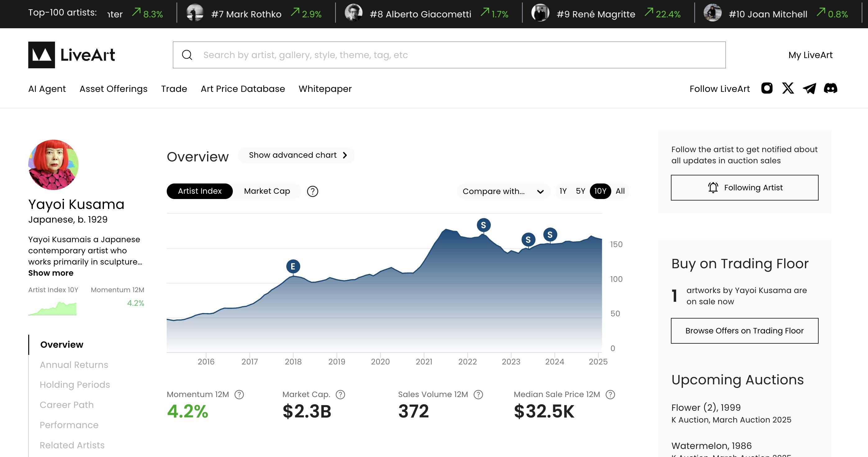Click the chart info question mark icon

point(312,192)
